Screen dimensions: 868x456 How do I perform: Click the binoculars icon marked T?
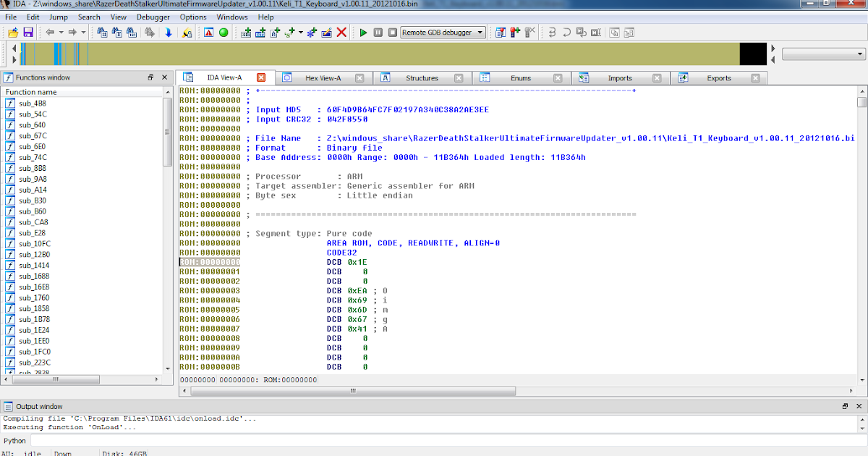tap(116, 33)
